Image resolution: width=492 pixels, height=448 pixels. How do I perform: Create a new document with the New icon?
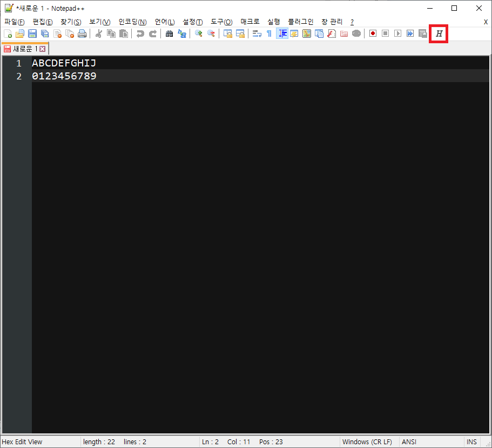coord(8,34)
